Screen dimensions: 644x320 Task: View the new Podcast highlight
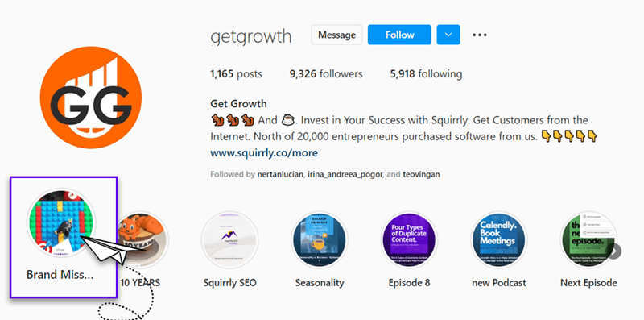pyautogui.click(x=499, y=239)
